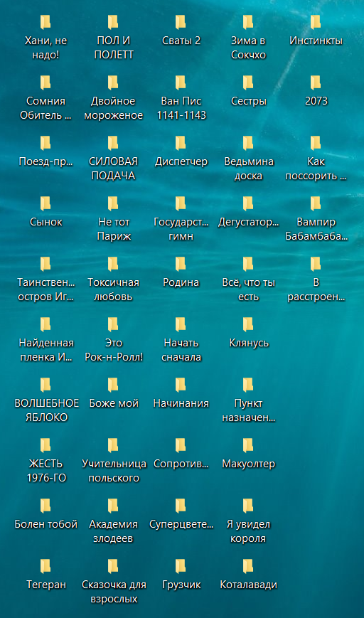This screenshot has width=364, height=618.
Task: Click the 'Всё, что ты есть' folder icon
Action: 248,264
